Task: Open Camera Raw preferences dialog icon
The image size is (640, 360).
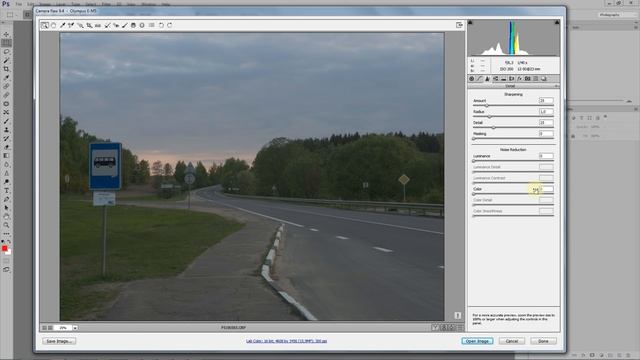Action: pyautogui.click(x=151, y=25)
